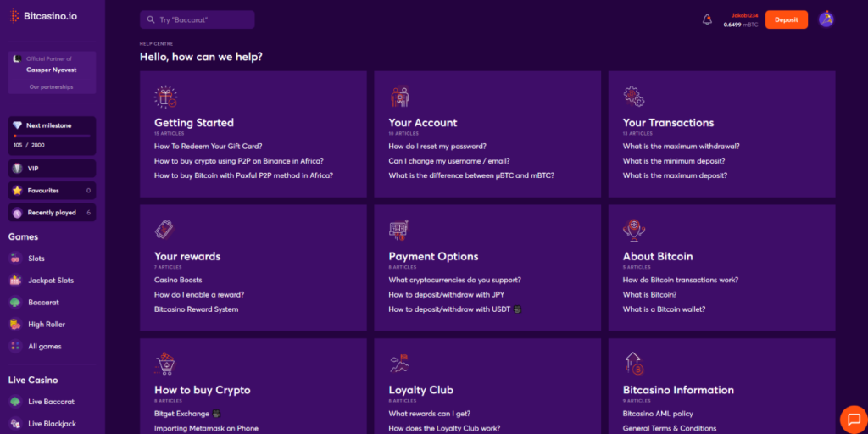This screenshot has width=868, height=434.
Task: Click the Bitcasino.io logo
Action: click(47, 16)
